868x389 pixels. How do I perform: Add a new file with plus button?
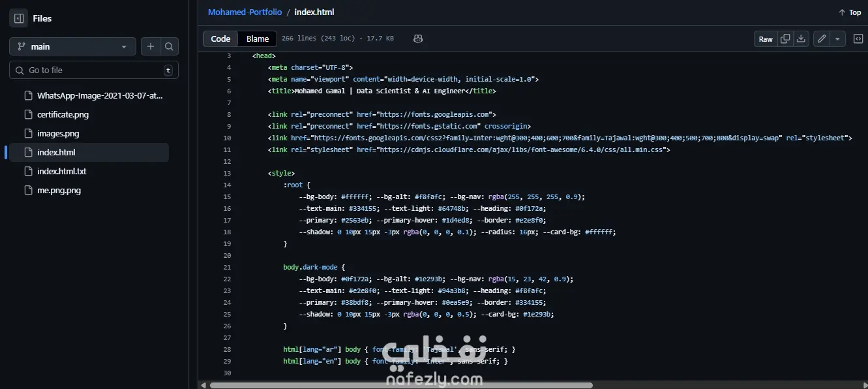(151, 46)
